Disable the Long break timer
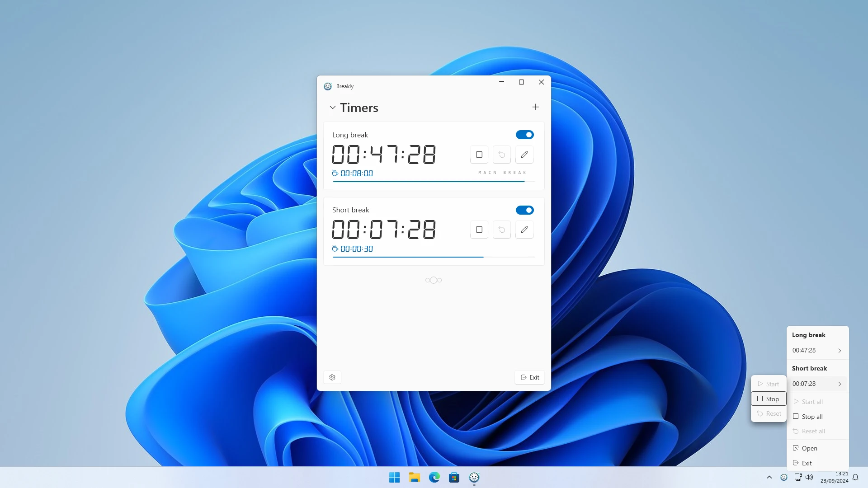The width and height of the screenshot is (868, 488). click(524, 134)
